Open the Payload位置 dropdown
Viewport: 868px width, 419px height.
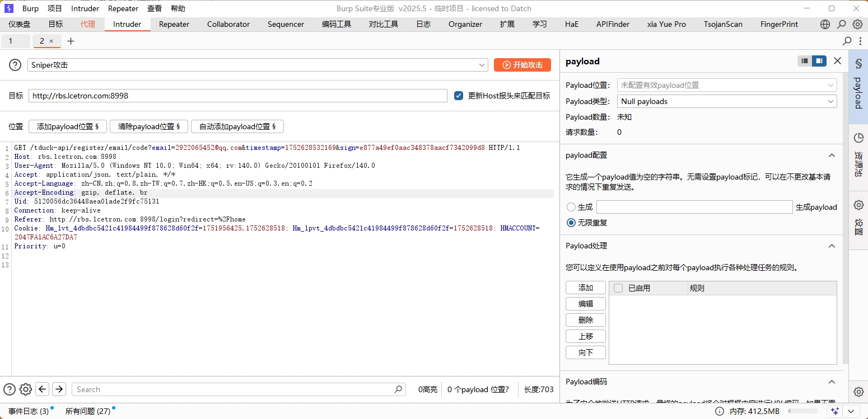(x=727, y=86)
